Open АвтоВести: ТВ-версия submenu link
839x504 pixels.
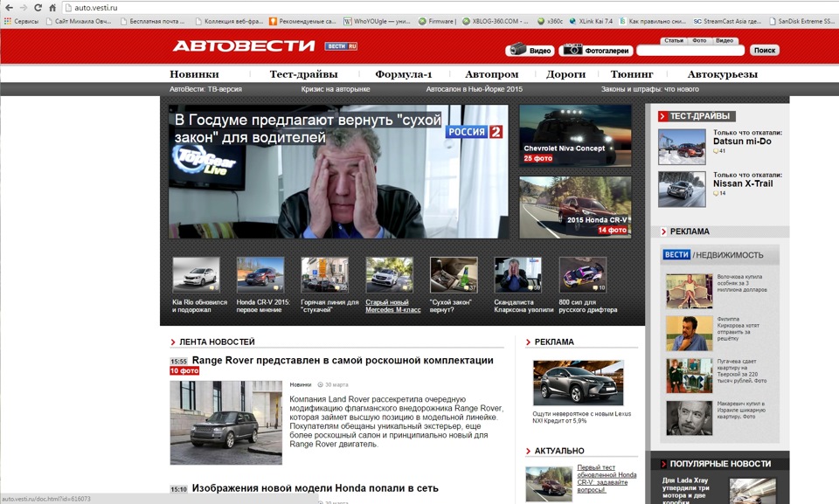tap(205, 89)
